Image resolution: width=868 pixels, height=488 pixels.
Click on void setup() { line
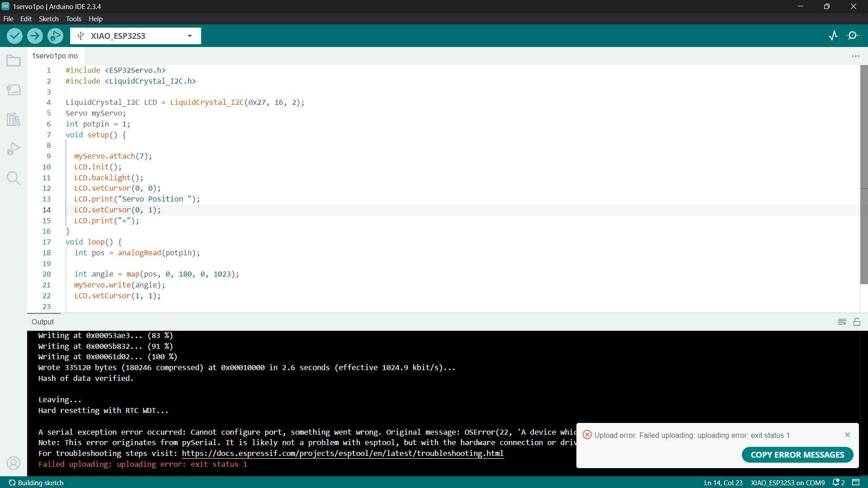click(96, 135)
